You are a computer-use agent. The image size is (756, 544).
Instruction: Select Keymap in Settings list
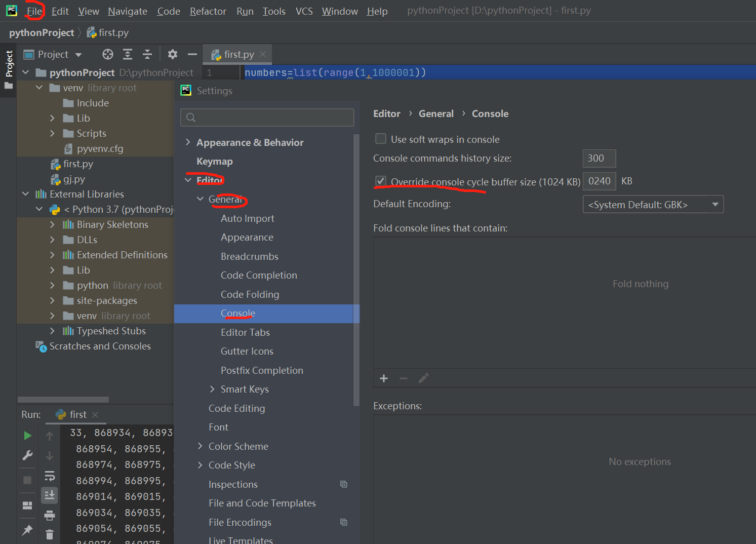coord(215,161)
